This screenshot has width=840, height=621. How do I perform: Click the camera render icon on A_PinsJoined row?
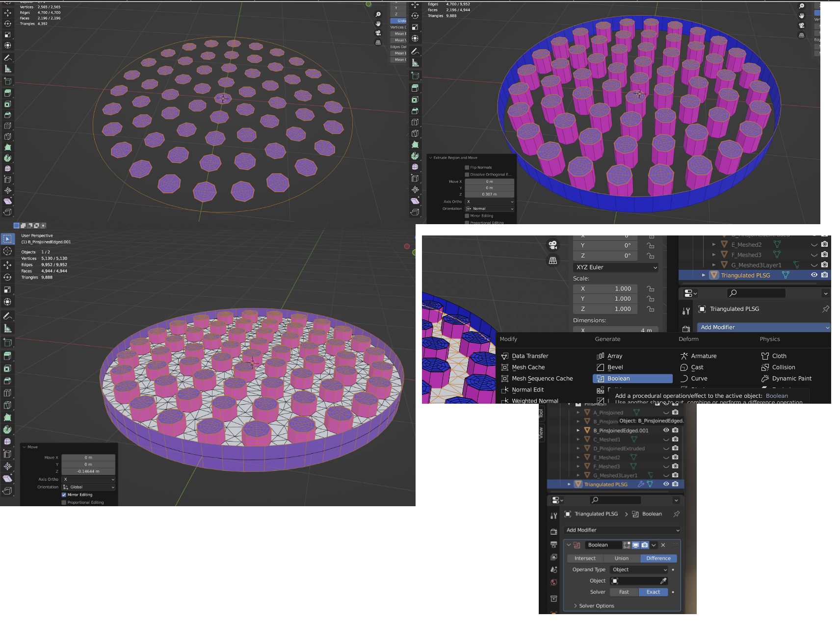coord(675,413)
